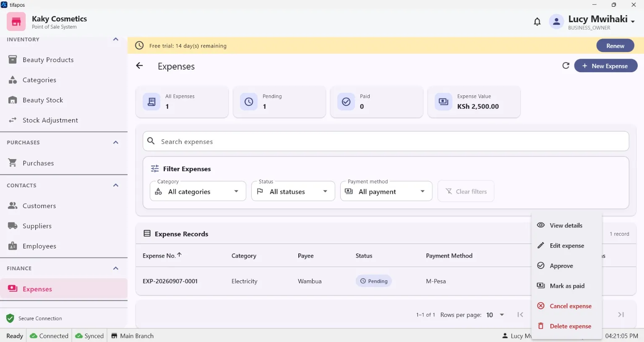Collapse the Purchases sidebar section
The height and width of the screenshot is (342, 644).
tap(116, 143)
